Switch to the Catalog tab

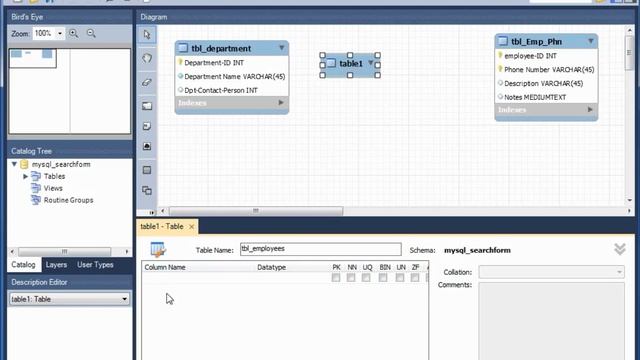point(23,265)
